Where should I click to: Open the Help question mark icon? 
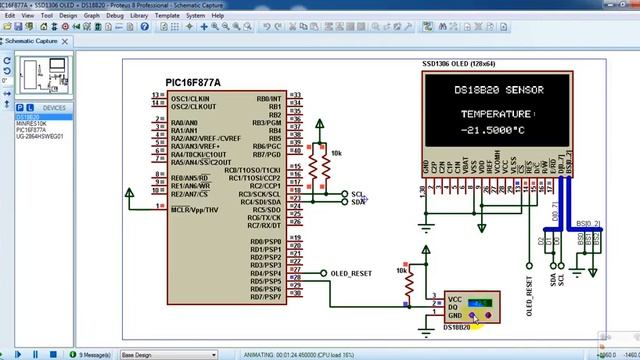tap(144, 27)
